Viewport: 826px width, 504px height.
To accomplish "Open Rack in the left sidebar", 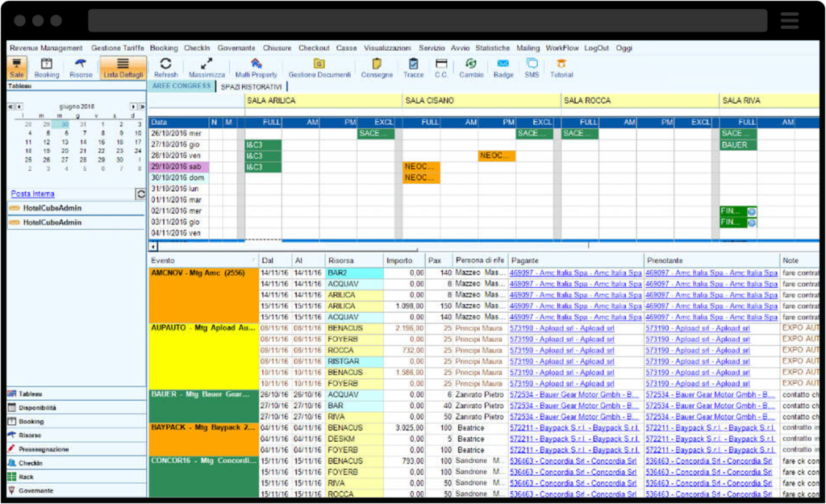I will tap(77, 477).
